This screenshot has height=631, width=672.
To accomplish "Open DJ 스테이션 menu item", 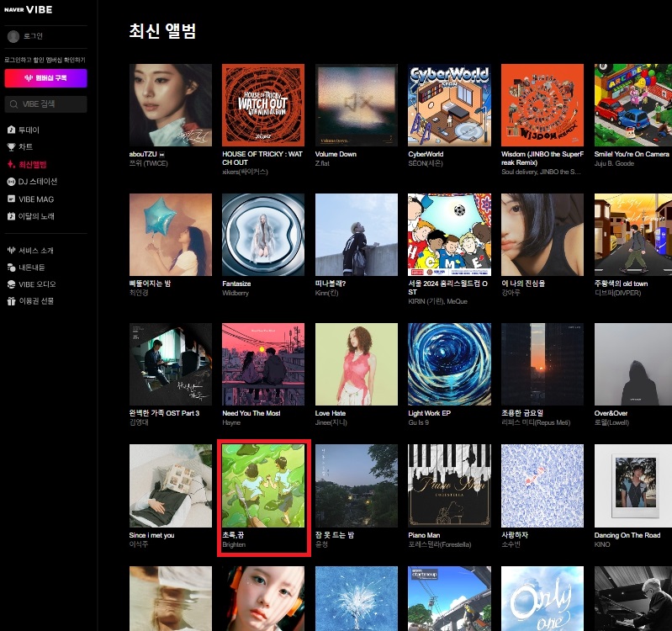I will (38, 182).
